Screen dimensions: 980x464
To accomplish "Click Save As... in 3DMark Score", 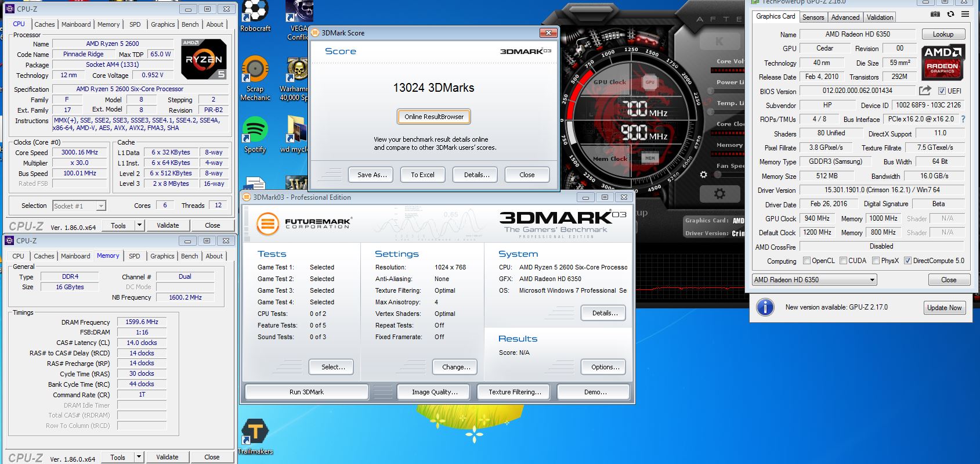I will pos(371,175).
